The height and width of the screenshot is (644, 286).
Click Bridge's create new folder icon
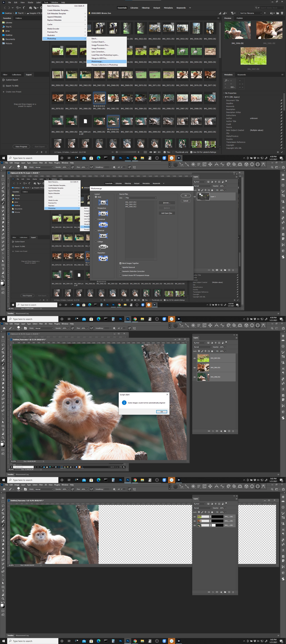(278, 13)
